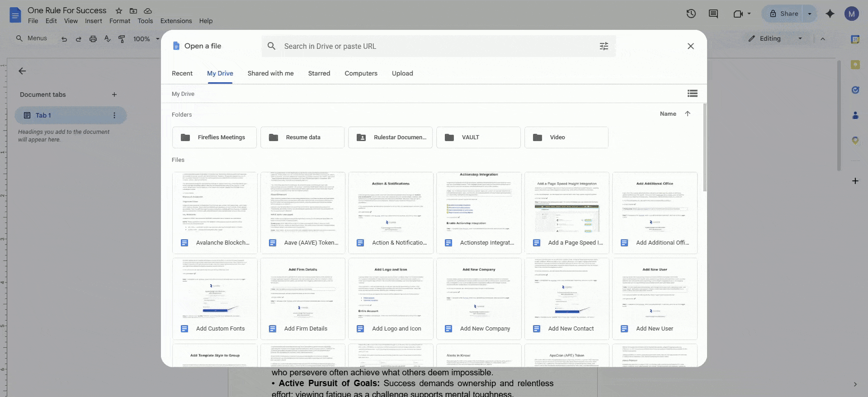
Task: Open Rulestar Documents shared folder
Action: click(390, 137)
